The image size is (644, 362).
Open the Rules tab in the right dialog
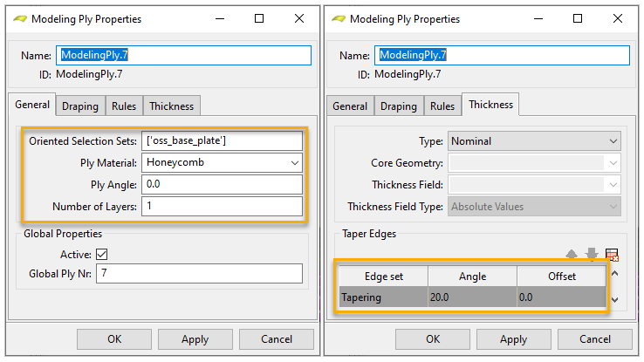tap(442, 106)
